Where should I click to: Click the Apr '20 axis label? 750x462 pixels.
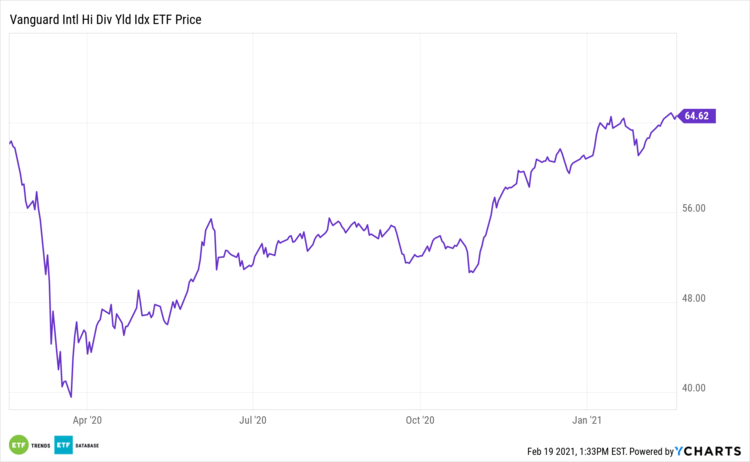(89, 422)
